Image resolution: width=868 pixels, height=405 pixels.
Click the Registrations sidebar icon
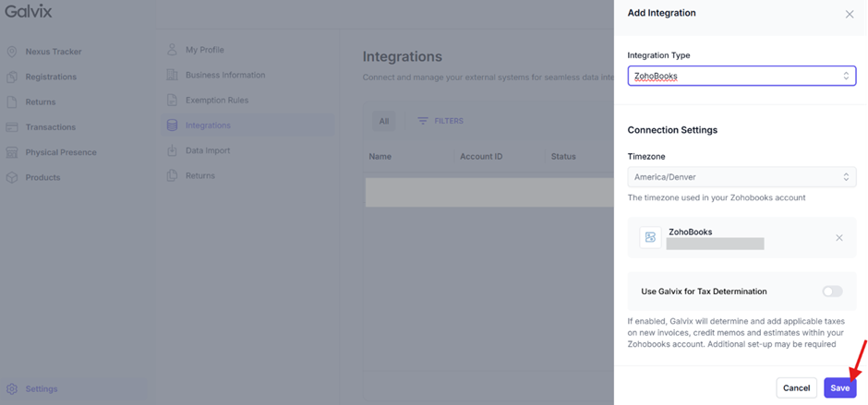12,77
